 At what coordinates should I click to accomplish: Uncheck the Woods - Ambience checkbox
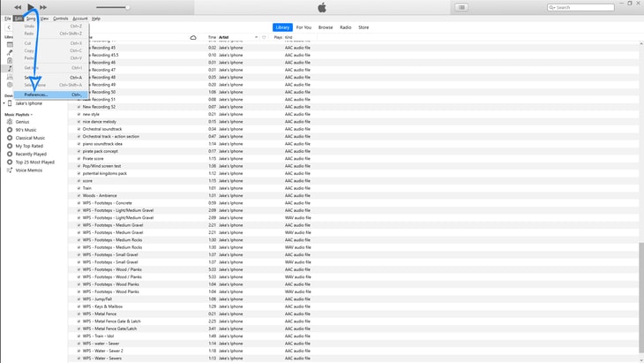click(x=79, y=196)
